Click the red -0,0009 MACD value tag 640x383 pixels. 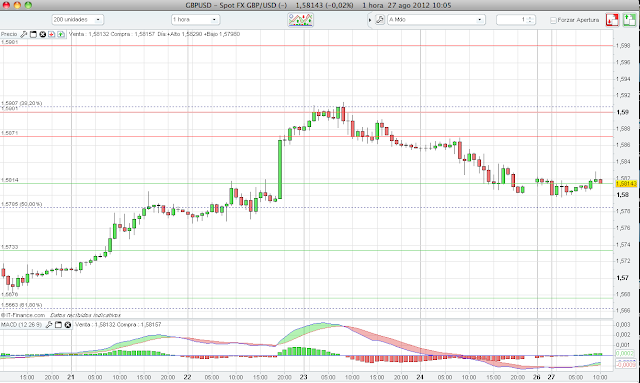click(626, 364)
